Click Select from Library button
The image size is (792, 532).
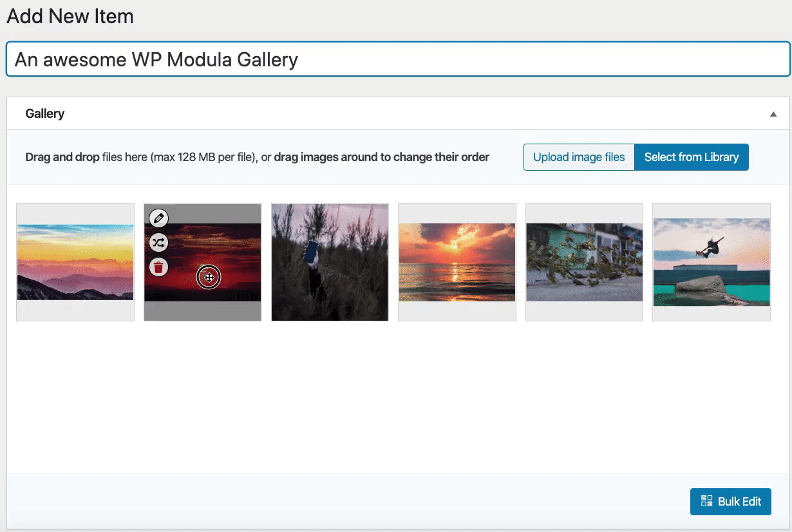coord(692,157)
